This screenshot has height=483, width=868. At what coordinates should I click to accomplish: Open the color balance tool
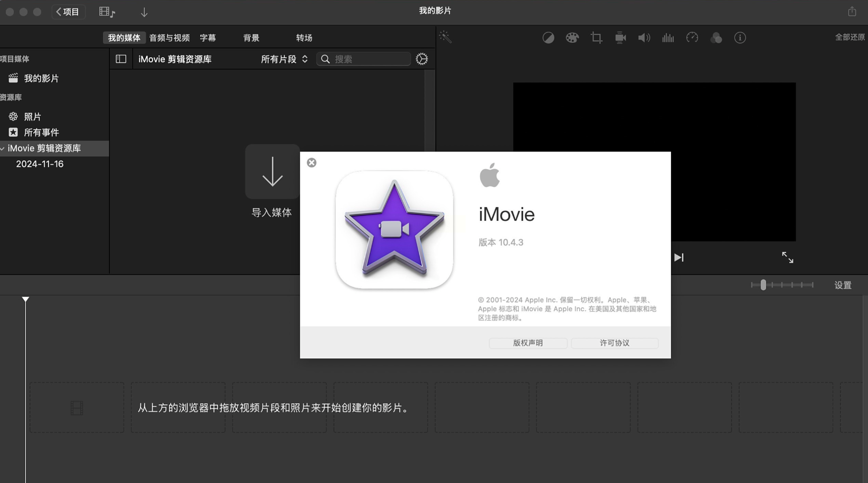coord(548,38)
